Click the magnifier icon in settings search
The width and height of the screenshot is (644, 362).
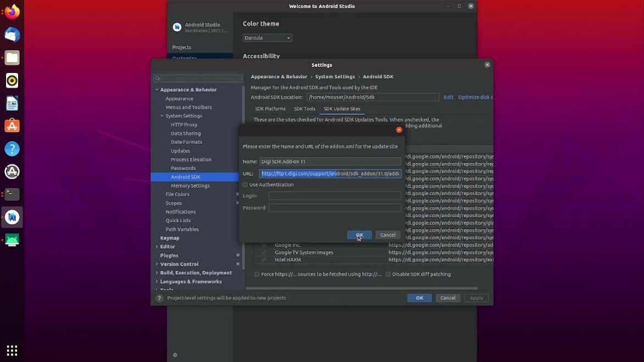pyautogui.click(x=158, y=78)
